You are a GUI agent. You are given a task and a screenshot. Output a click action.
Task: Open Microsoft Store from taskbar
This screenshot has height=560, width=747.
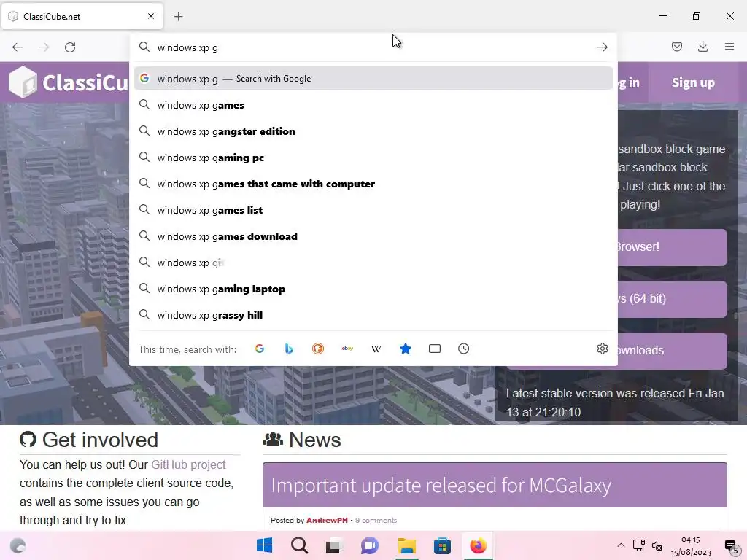click(x=442, y=545)
